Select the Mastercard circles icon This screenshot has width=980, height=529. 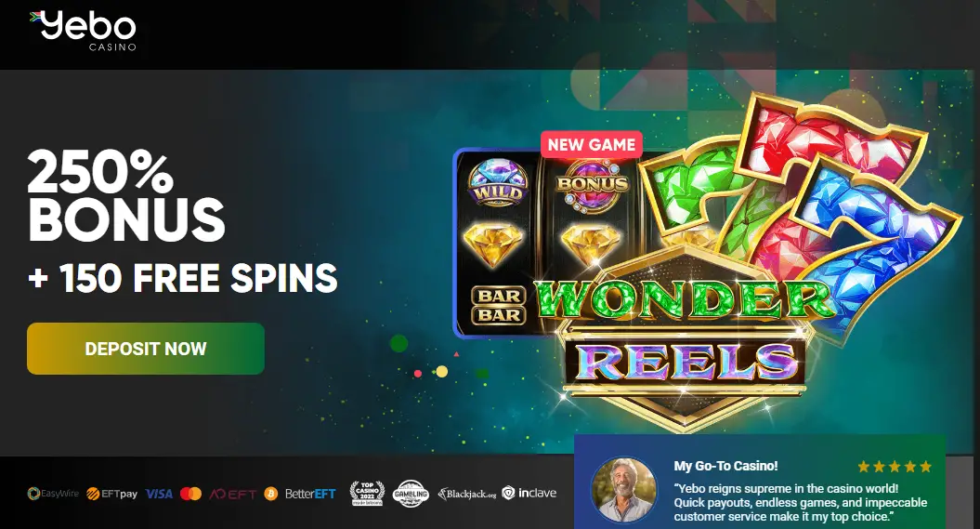(190, 494)
